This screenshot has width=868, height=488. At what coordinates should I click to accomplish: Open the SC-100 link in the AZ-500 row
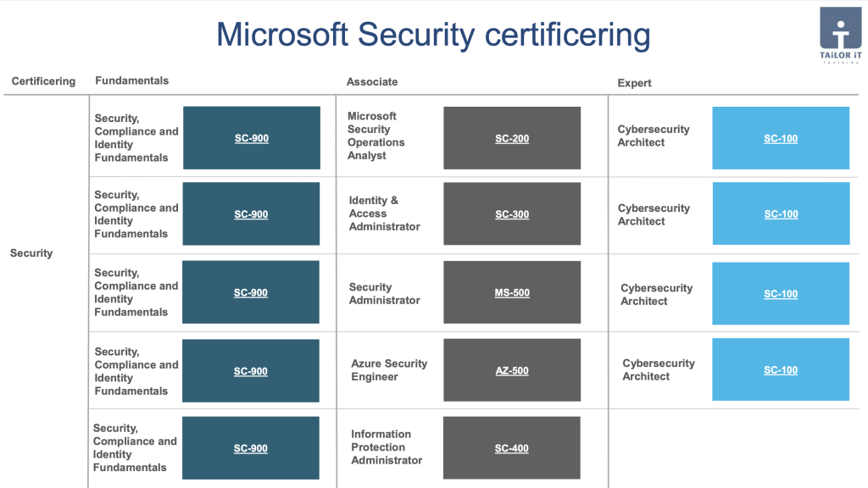(x=781, y=370)
